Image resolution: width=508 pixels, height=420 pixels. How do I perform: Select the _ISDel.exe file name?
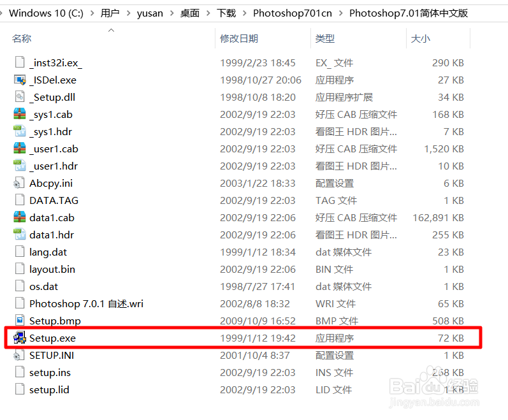pos(53,80)
